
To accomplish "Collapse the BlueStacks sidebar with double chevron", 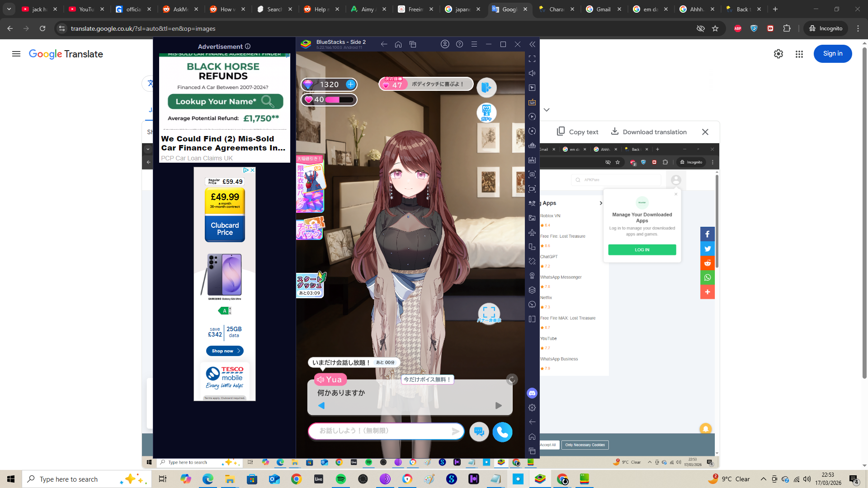I will (532, 44).
